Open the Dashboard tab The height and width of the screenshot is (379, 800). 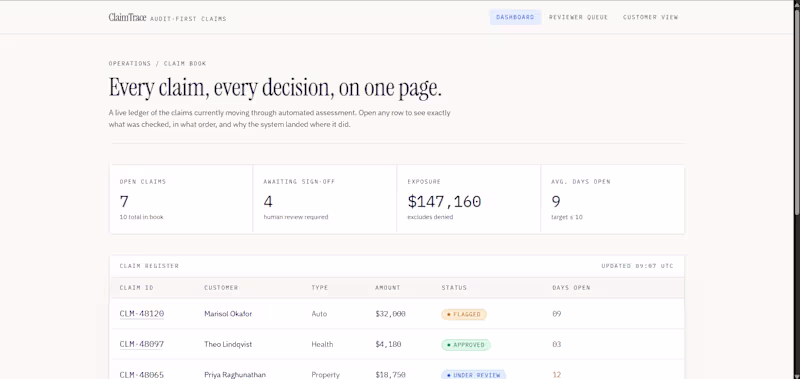515,17
